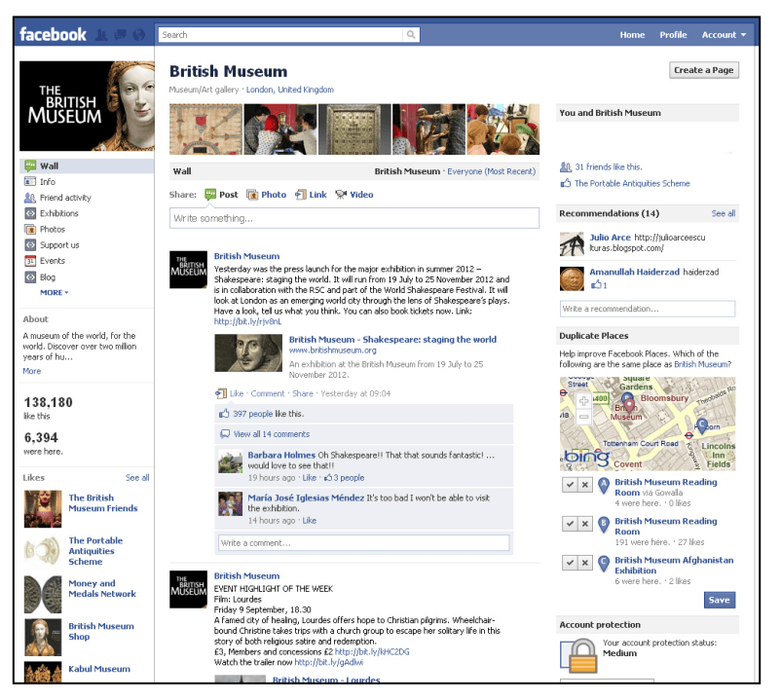Open Everyone (Most Recent) wall filter

491,171
